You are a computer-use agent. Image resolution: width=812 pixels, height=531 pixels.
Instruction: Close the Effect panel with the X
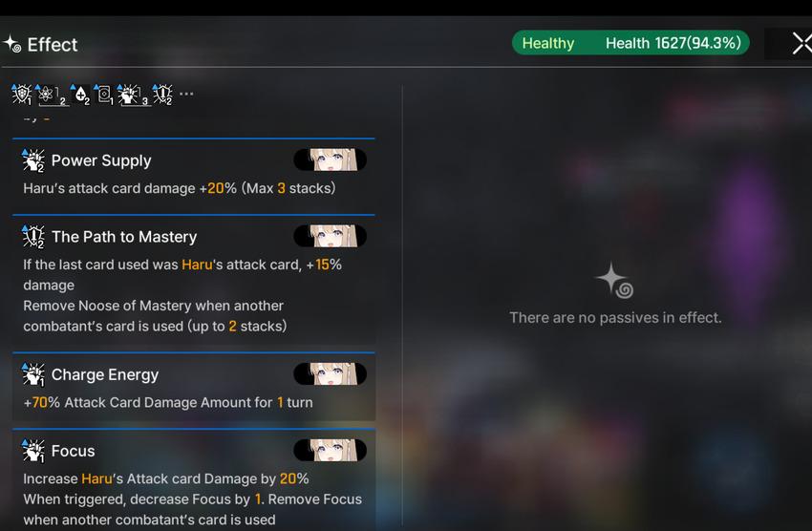pos(802,43)
